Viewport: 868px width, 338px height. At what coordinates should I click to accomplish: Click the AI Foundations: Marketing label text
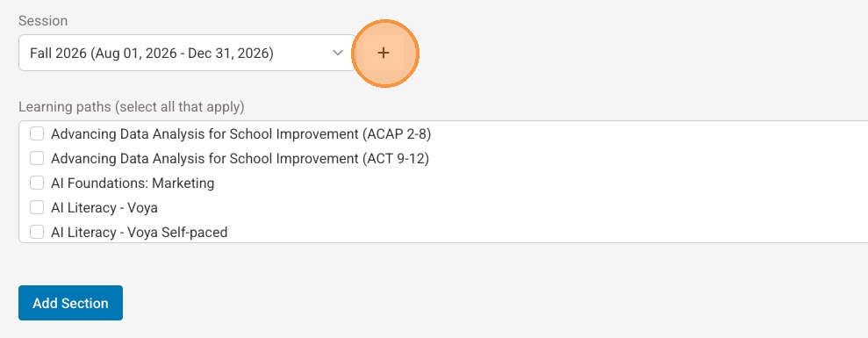[x=133, y=183]
